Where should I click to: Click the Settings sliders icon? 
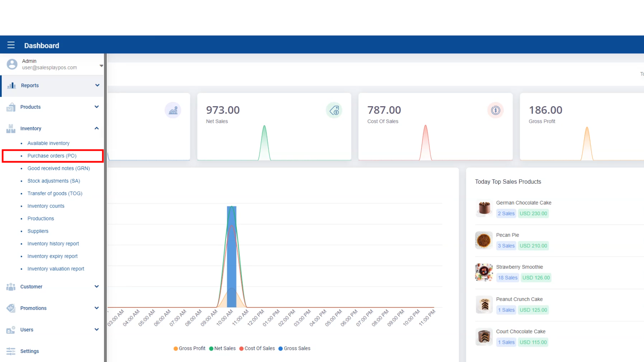click(x=11, y=351)
